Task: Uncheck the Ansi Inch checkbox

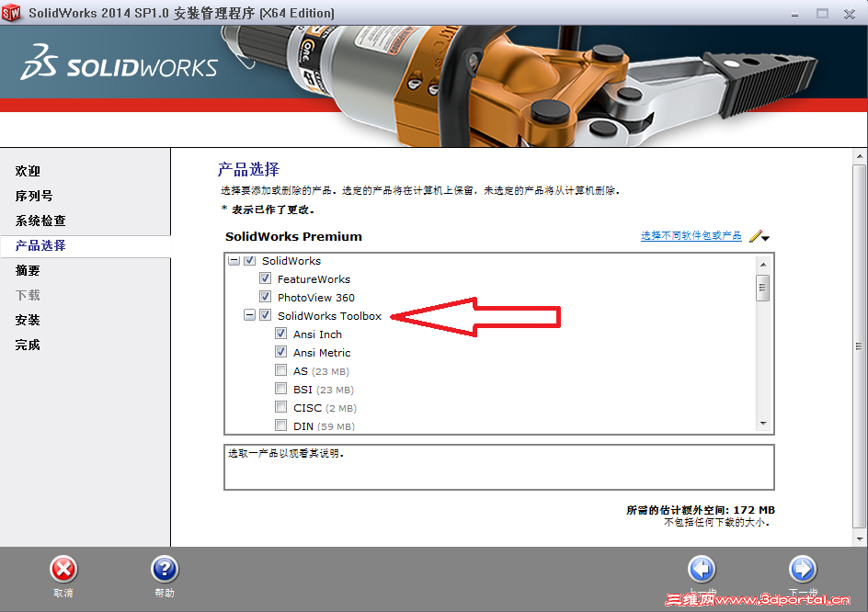Action: point(281,334)
